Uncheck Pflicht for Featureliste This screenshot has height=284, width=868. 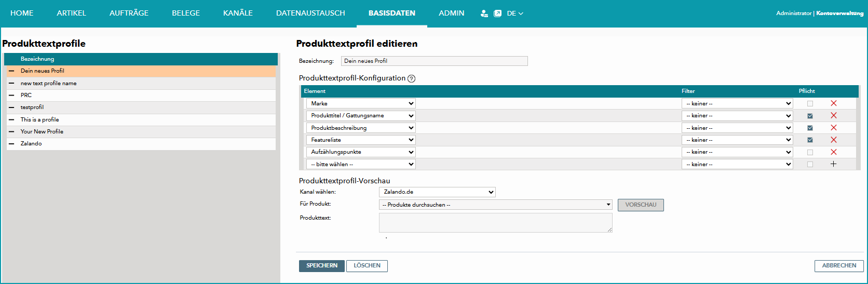(x=810, y=140)
